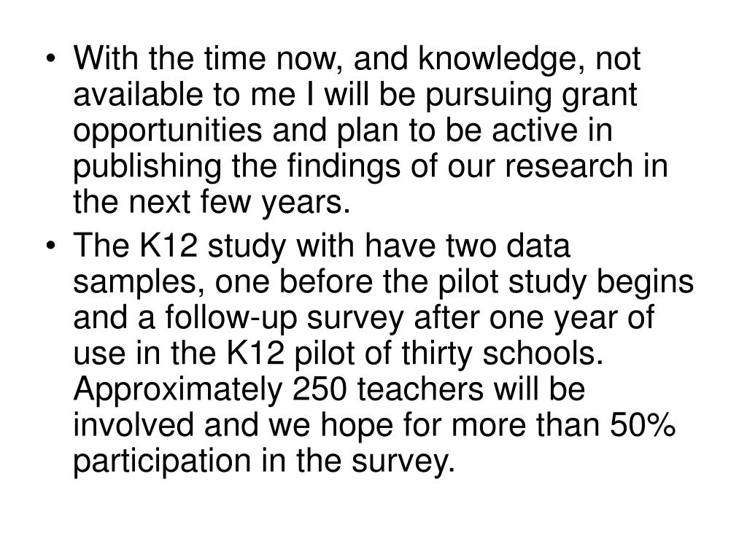
Task: Click the word "opportunities"
Action: point(168,131)
